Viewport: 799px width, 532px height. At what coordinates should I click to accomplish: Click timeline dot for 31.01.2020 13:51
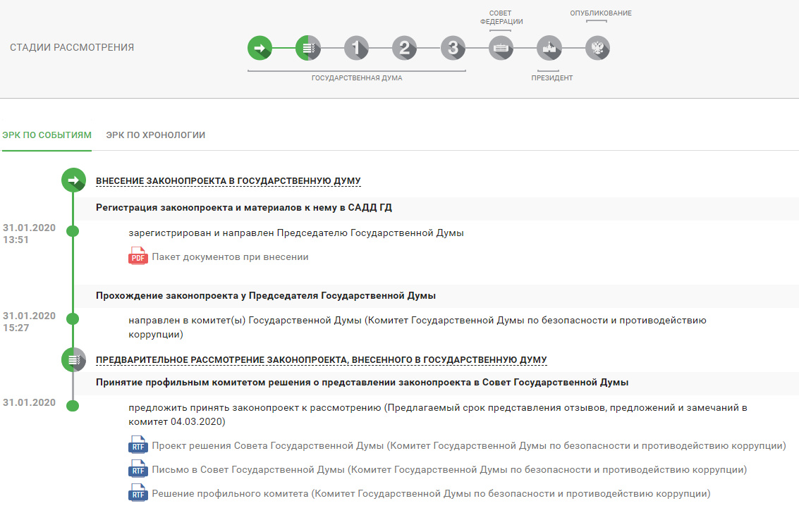point(73,231)
